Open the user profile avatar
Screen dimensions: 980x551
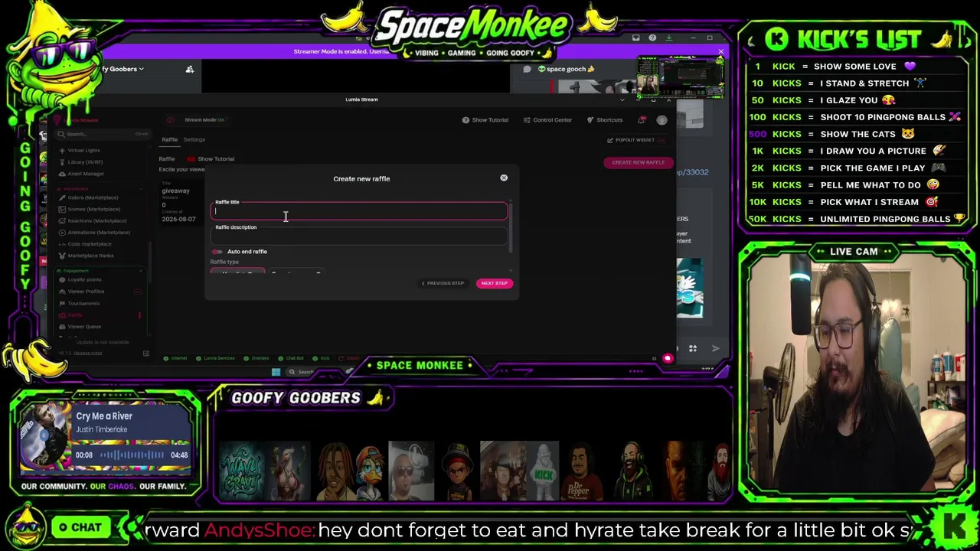tap(661, 120)
